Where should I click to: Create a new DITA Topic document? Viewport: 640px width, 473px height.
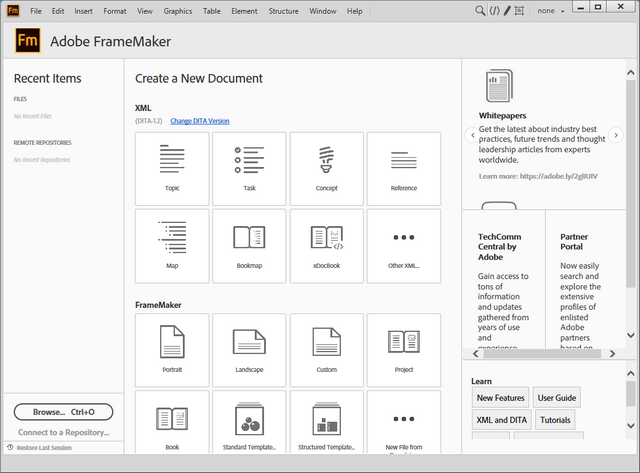[x=172, y=168]
